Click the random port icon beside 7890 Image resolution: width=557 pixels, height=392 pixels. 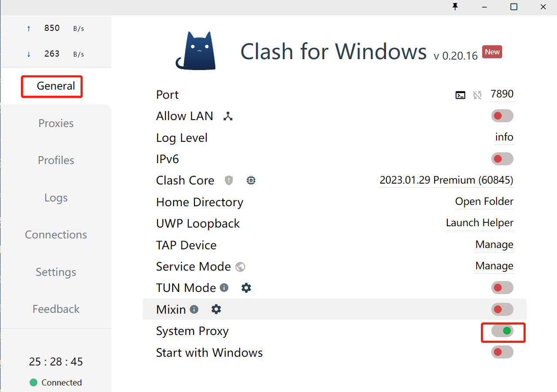pos(477,95)
